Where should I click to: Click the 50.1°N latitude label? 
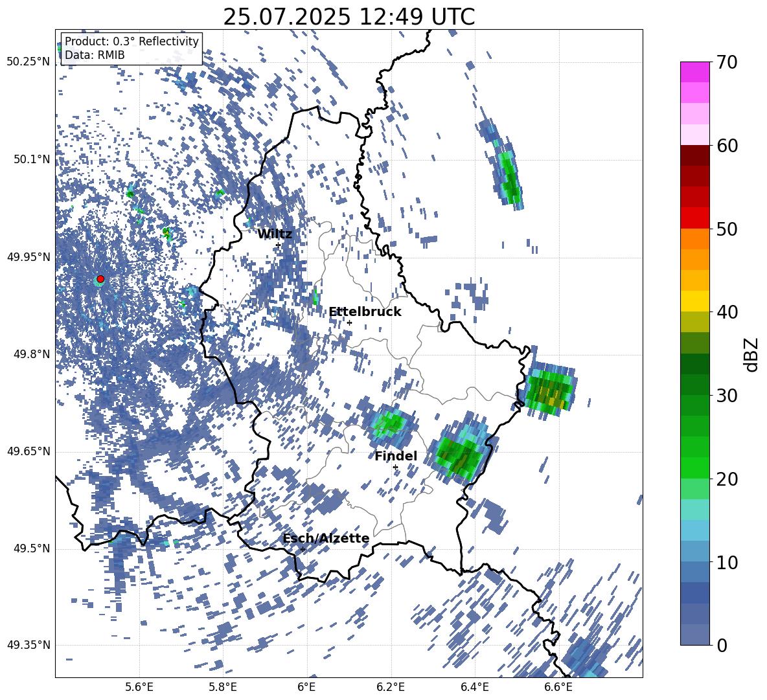(x=31, y=159)
